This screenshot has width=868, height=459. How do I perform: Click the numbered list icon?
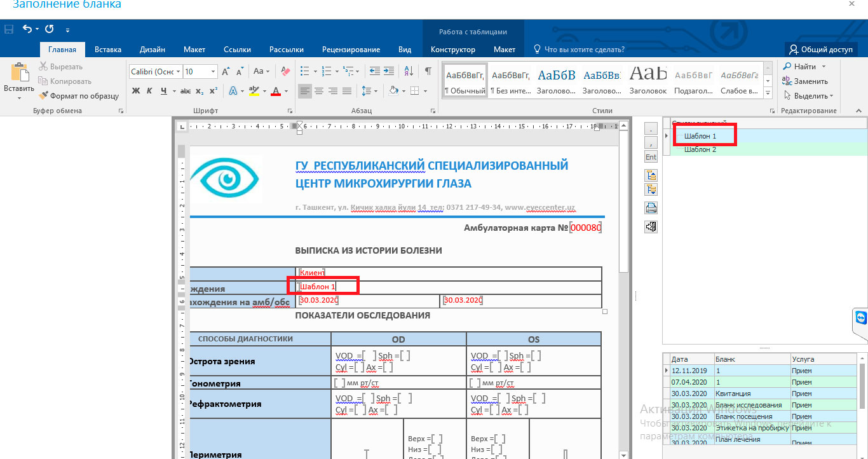[x=326, y=71]
